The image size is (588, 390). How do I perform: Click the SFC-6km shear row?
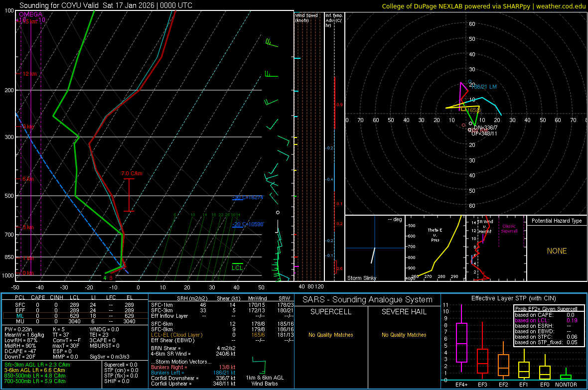[222, 324]
